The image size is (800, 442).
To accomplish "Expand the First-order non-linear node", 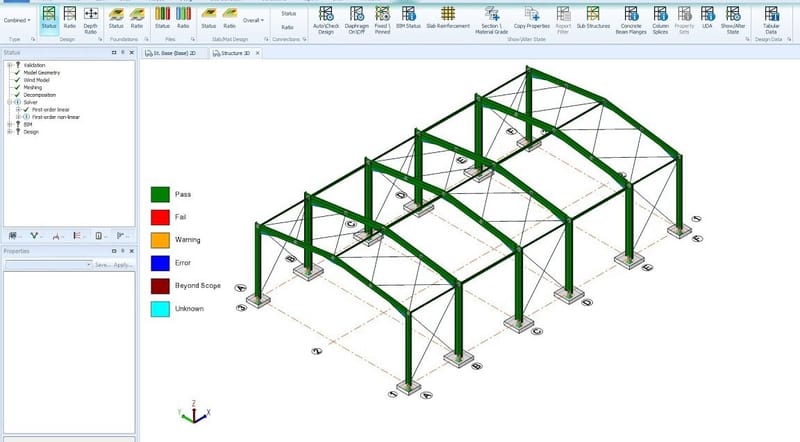I will tap(18, 117).
